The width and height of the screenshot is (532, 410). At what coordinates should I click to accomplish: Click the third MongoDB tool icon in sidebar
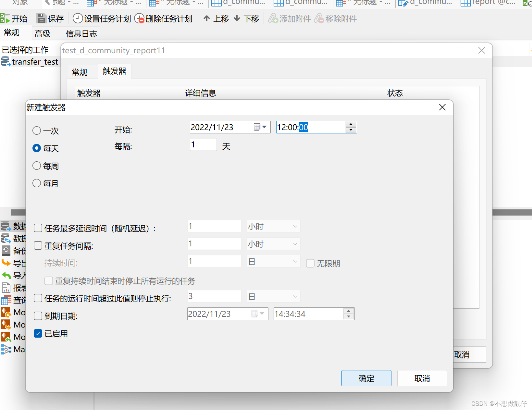point(6,337)
